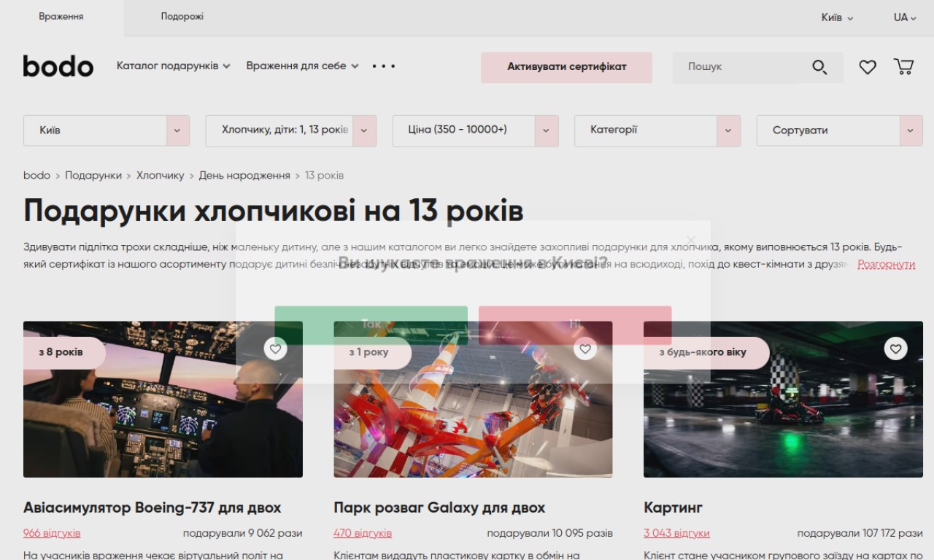This screenshot has height=560, width=934.
Task: Close the city confirmation popup
Action: point(691,240)
